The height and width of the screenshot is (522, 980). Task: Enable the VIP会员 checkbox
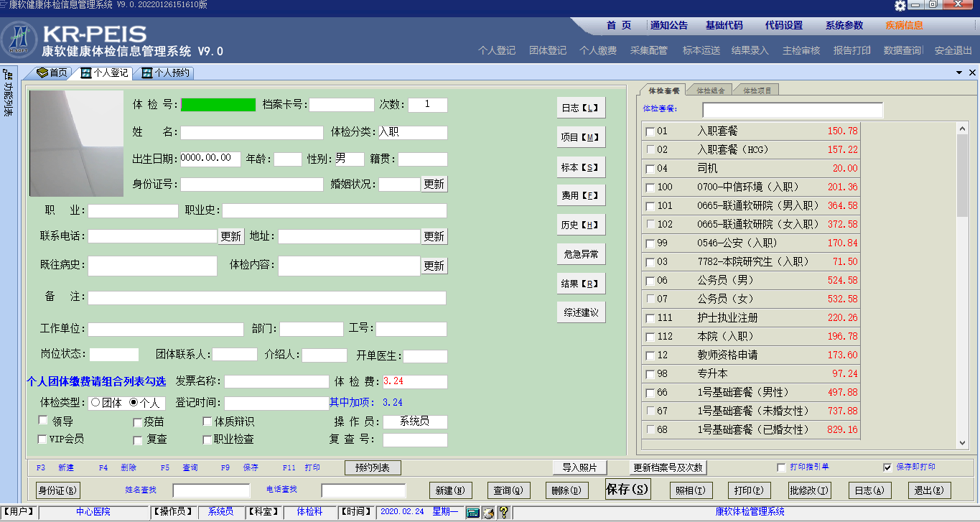click(x=43, y=439)
